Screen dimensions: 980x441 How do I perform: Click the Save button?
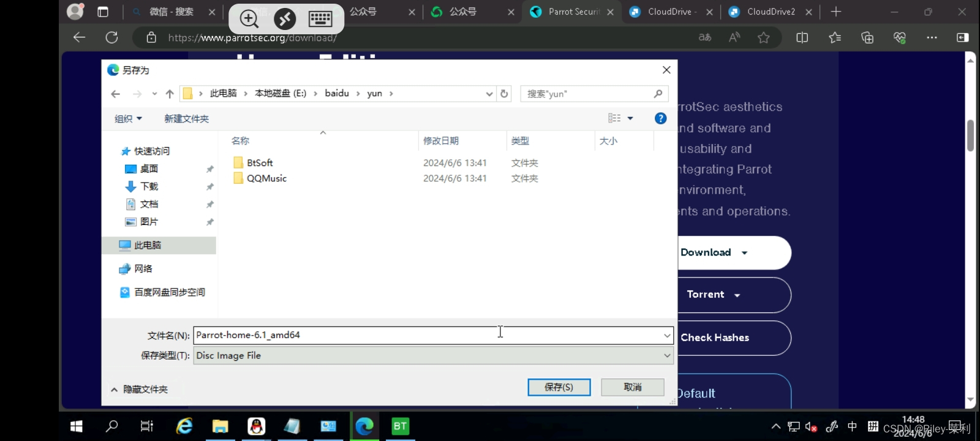pos(559,387)
